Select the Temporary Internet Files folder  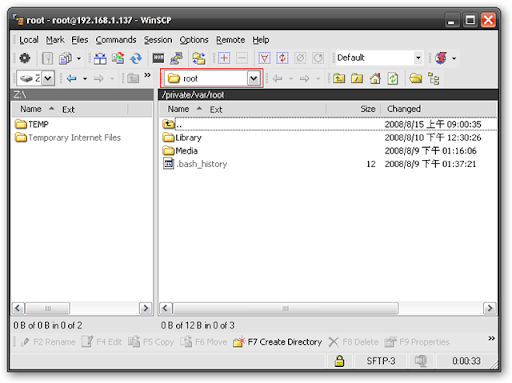point(68,138)
